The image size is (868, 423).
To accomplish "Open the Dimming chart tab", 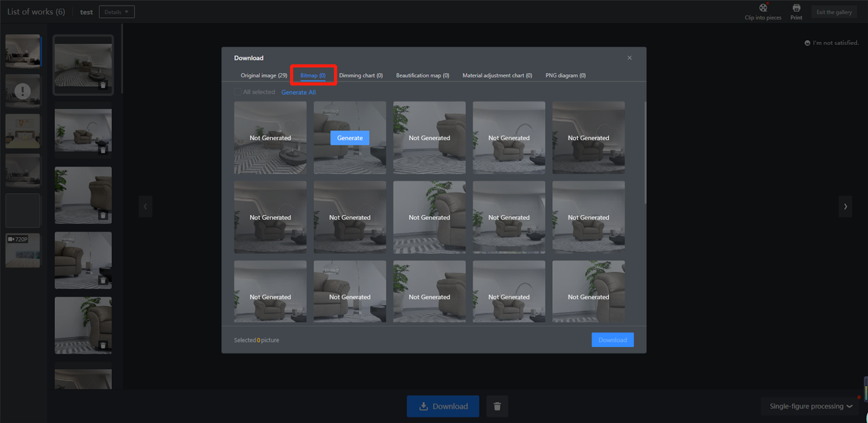I will pyautogui.click(x=361, y=75).
